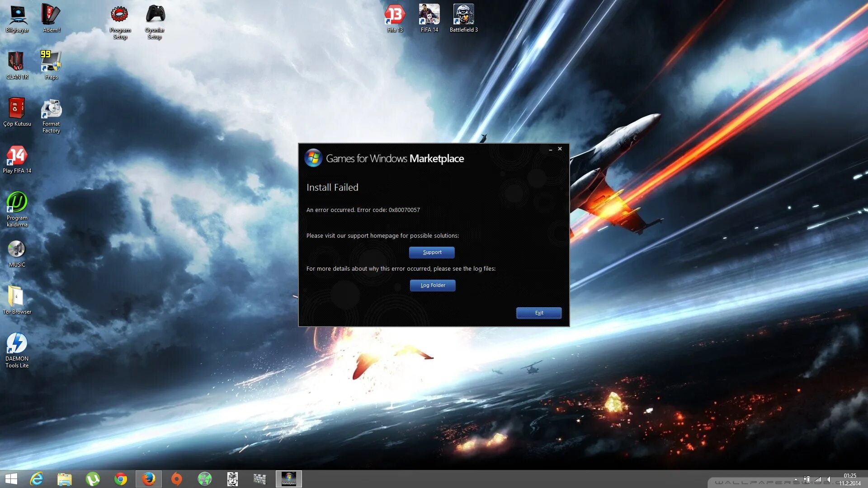Click the Support button in the dialog
This screenshot has width=868, height=488.
(x=432, y=252)
